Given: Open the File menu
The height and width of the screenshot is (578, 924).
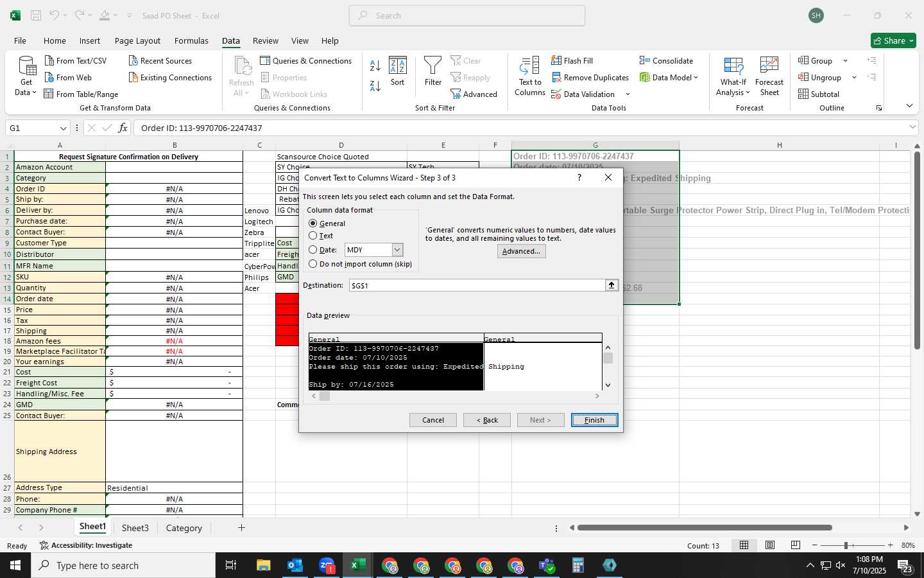Looking at the screenshot, I should click(x=20, y=40).
